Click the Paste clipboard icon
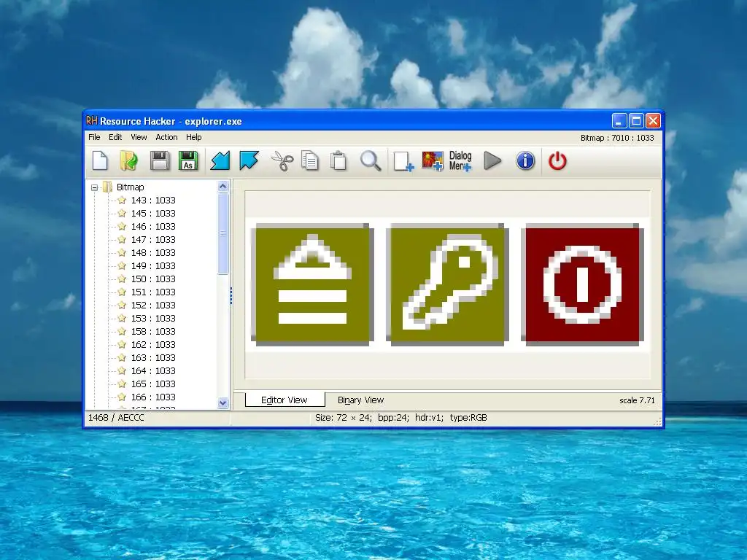 tap(338, 160)
